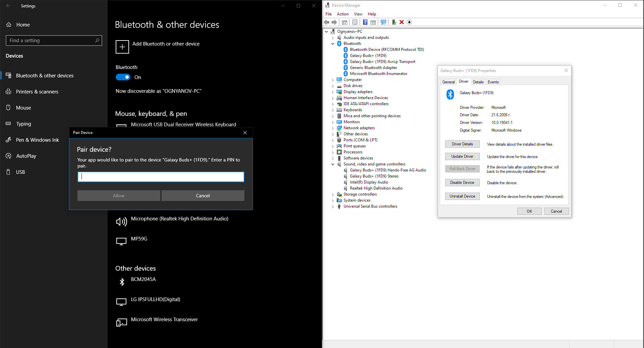Click Cancel in the Pair Device dialog
The image size is (644, 348).
click(203, 196)
